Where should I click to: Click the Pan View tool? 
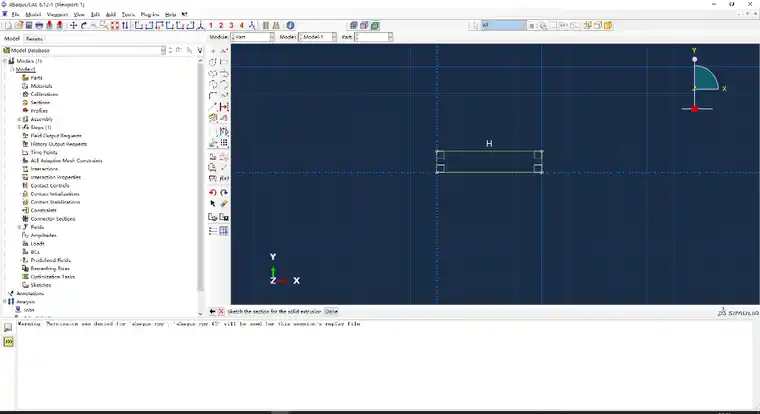click(73, 25)
